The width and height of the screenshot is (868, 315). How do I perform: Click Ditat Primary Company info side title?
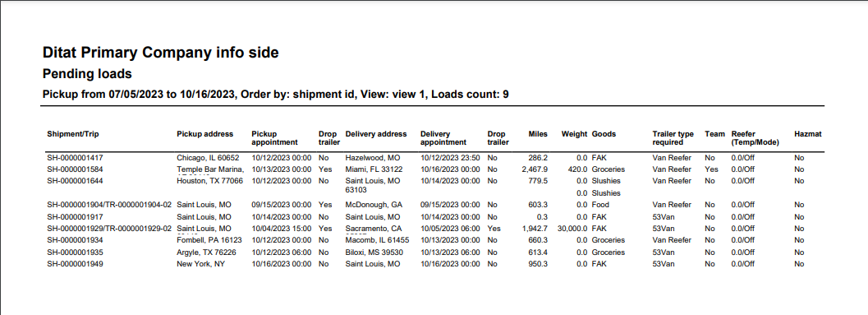pyautogui.click(x=160, y=53)
